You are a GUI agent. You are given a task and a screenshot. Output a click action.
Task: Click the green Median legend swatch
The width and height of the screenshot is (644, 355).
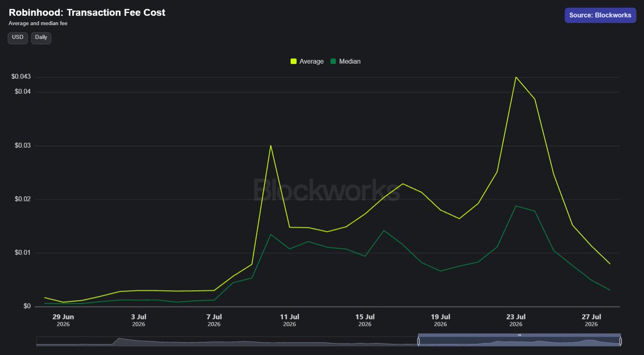pos(333,61)
